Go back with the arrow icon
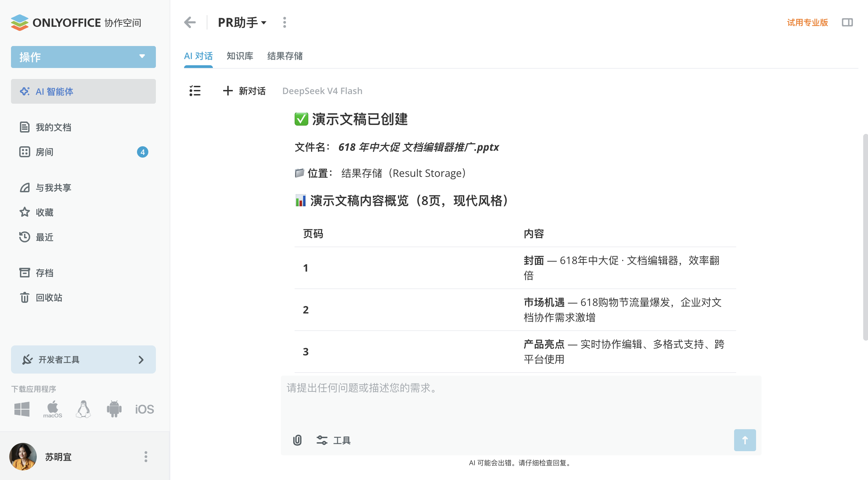This screenshot has height=480, width=868. [x=190, y=23]
